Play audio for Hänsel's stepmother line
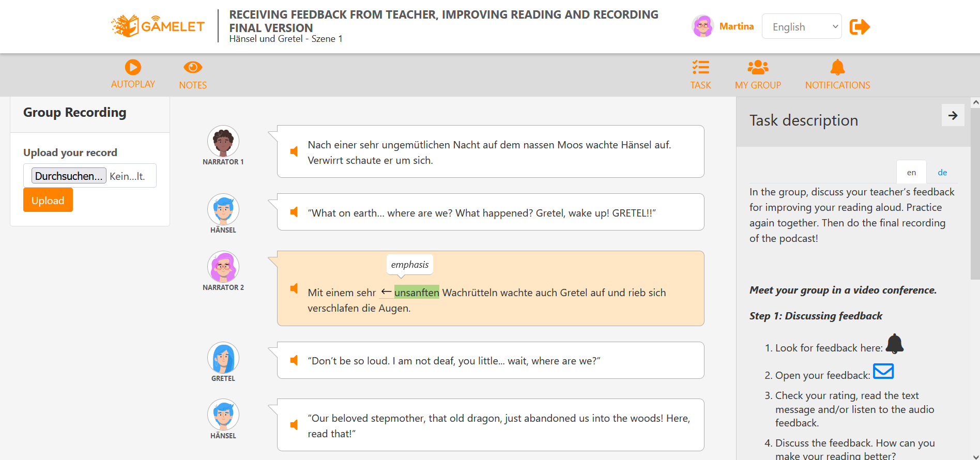This screenshot has width=980, height=460. pyautogui.click(x=294, y=425)
